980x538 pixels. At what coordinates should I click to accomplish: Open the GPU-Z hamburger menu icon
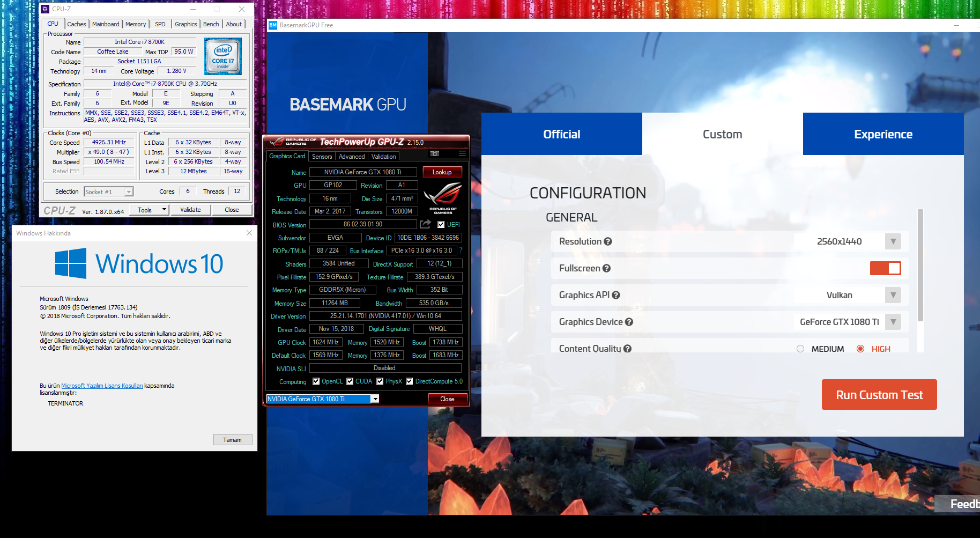pos(462,153)
